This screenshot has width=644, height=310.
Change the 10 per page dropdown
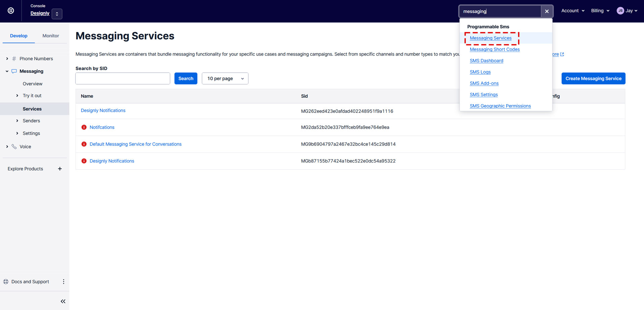click(225, 78)
